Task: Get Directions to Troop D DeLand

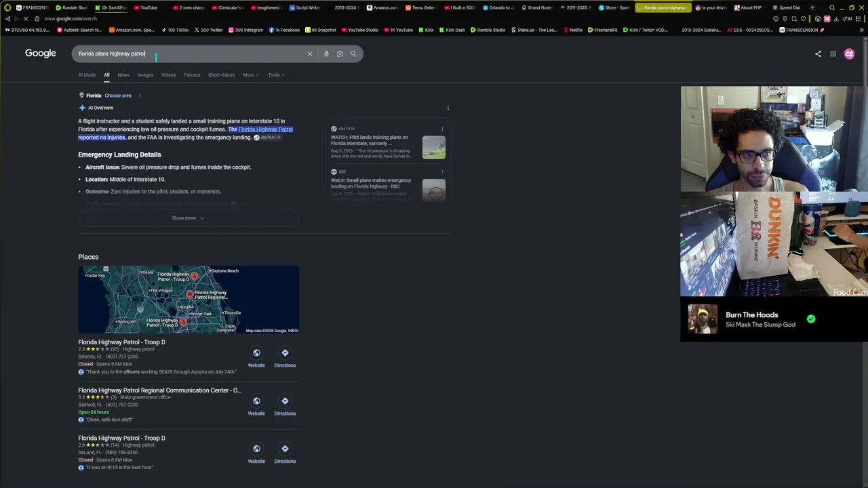Action: click(285, 453)
